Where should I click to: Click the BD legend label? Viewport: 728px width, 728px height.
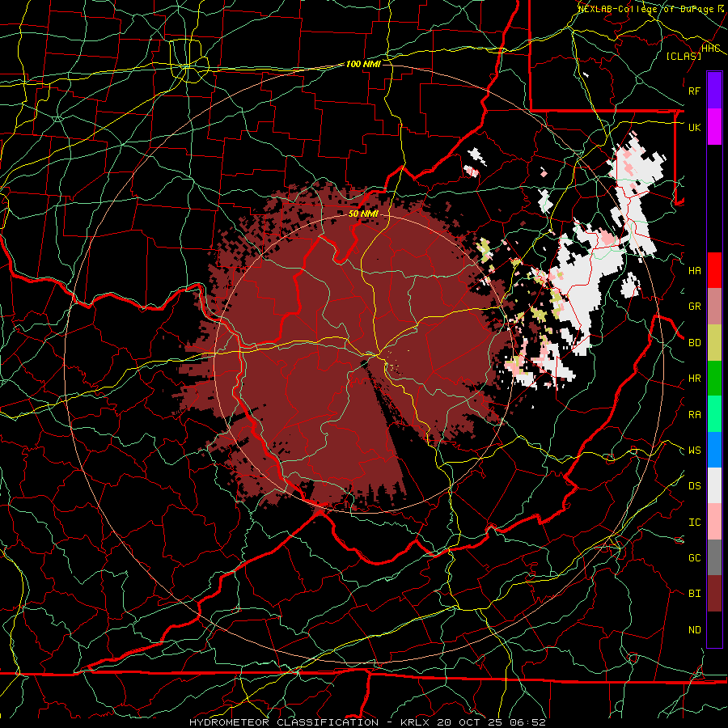(x=694, y=343)
